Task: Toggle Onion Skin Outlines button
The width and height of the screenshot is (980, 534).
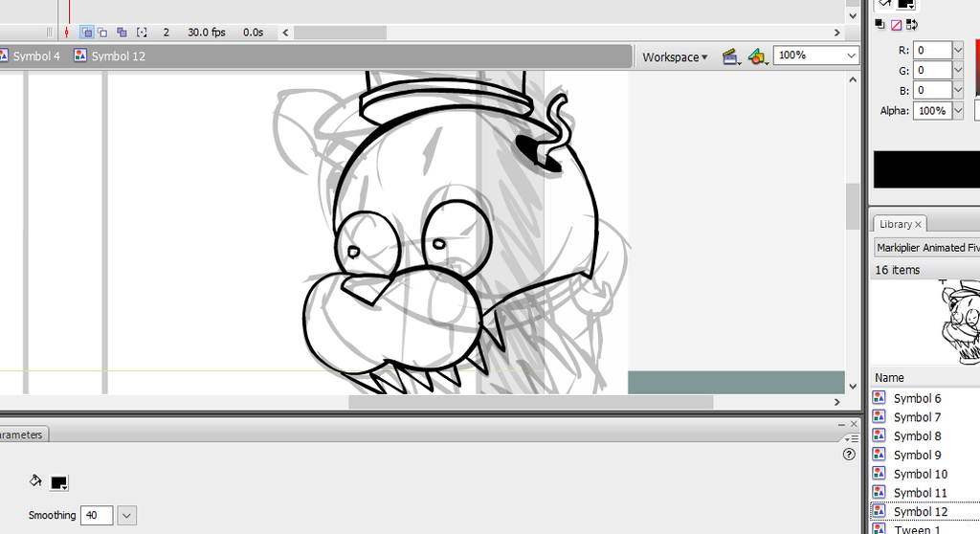Action: [x=103, y=33]
